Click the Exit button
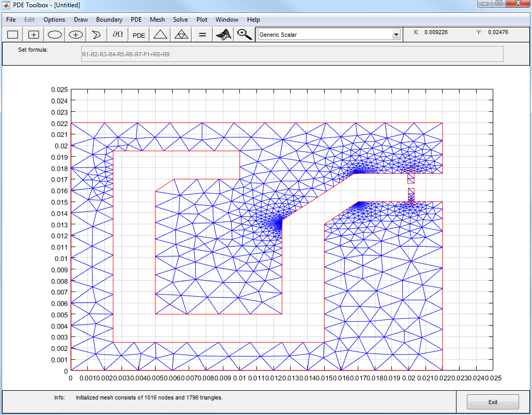The image size is (532, 415). pyautogui.click(x=492, y=402)
